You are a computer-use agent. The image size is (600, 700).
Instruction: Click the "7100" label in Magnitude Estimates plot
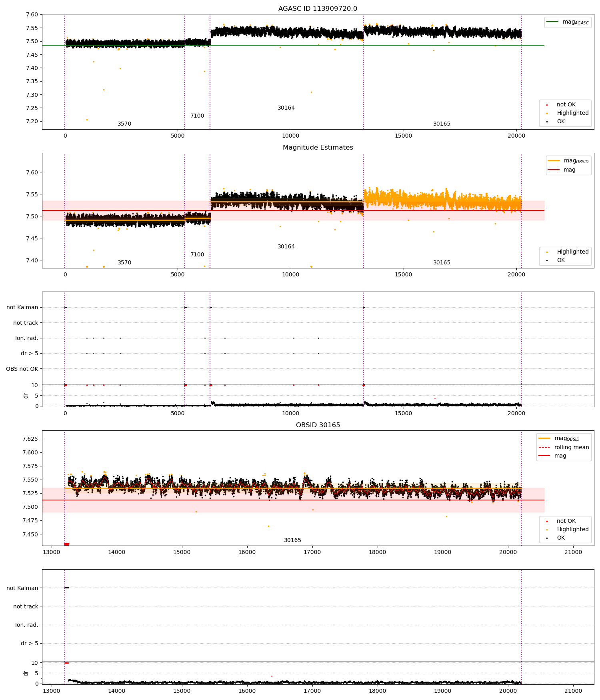click(x=197, y=255)
